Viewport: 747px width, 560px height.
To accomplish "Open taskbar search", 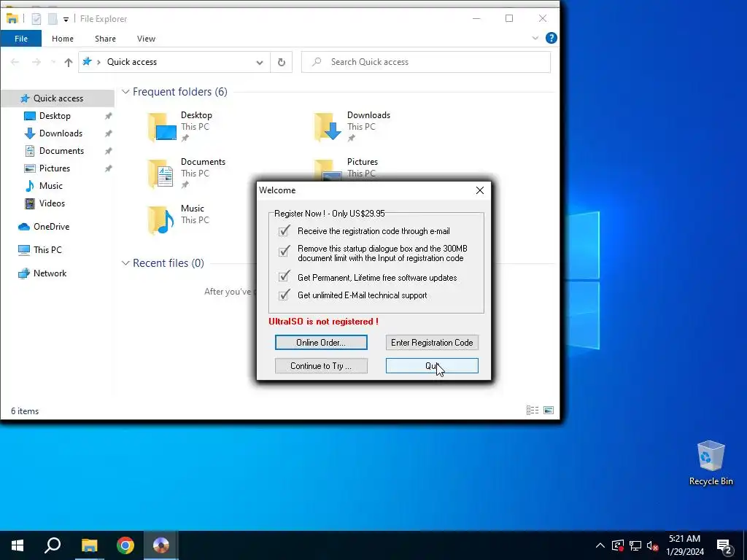I will click(53, 545).
